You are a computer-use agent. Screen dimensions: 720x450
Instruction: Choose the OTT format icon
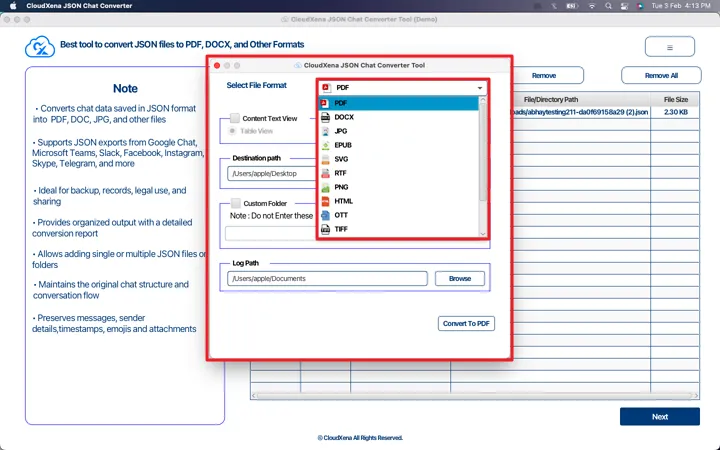[x=325, y=215]
